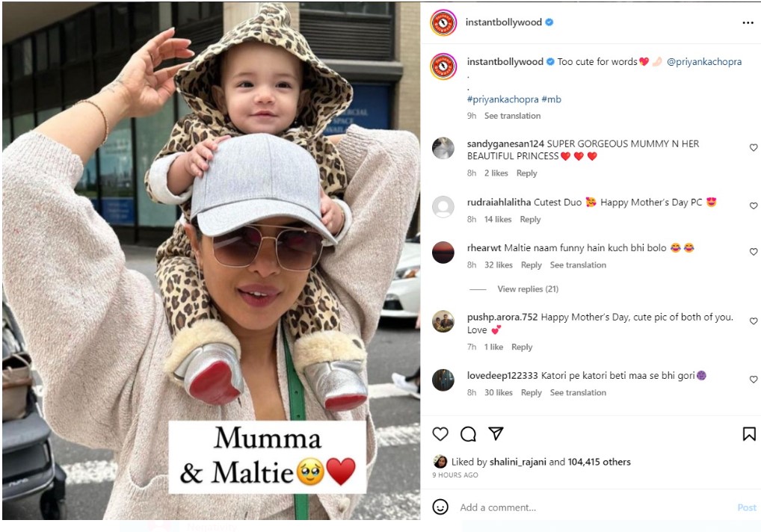Like sandyganesan124's comment heart
This screenshot has width=761, height=532.
754,147
